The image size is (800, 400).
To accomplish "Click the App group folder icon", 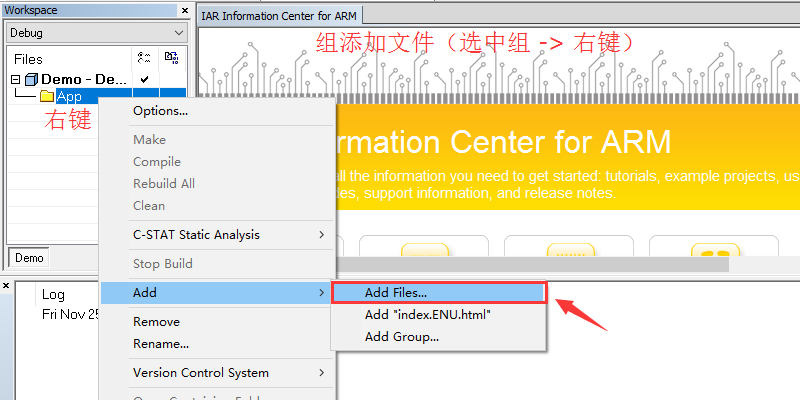I will 47,96.
